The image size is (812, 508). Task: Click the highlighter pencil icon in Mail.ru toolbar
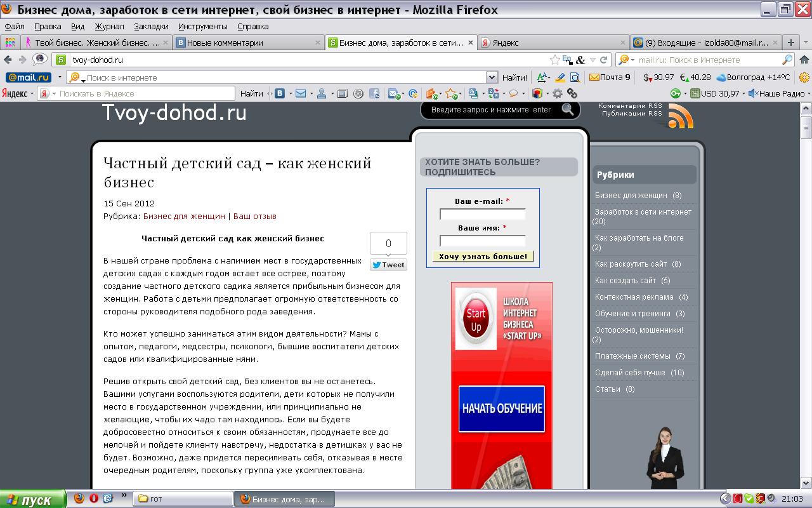(x=560, y=77)
